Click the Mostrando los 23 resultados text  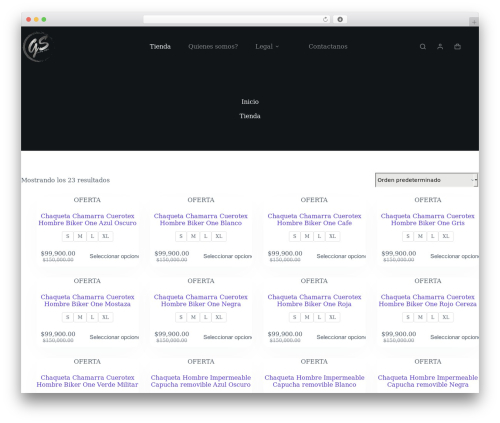(66, 180)
